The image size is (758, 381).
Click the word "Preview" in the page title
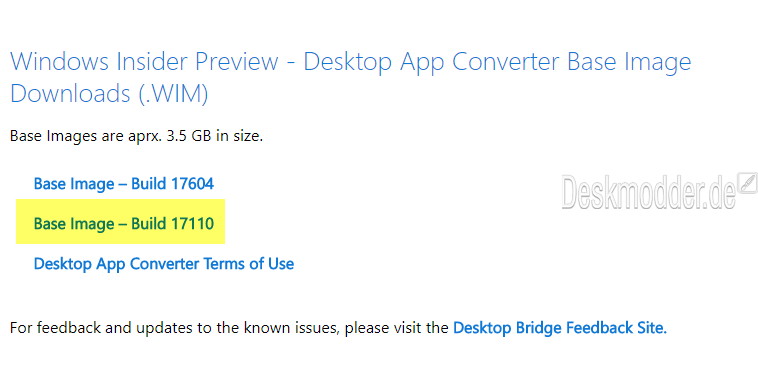pos(237,62)
